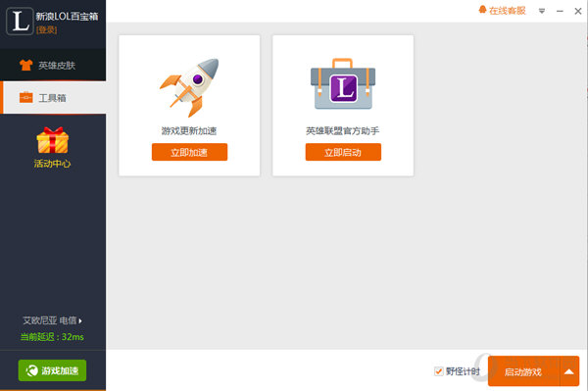588x391 pixels.
Task: Launch assistant with 立即启动 button
Action: tap(343, 152)
